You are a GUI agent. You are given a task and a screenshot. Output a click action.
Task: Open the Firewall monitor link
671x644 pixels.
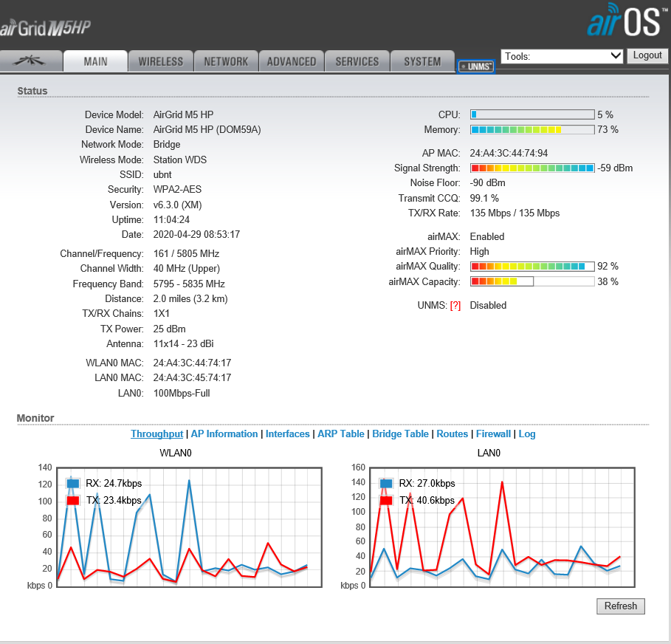pos(493,434)
